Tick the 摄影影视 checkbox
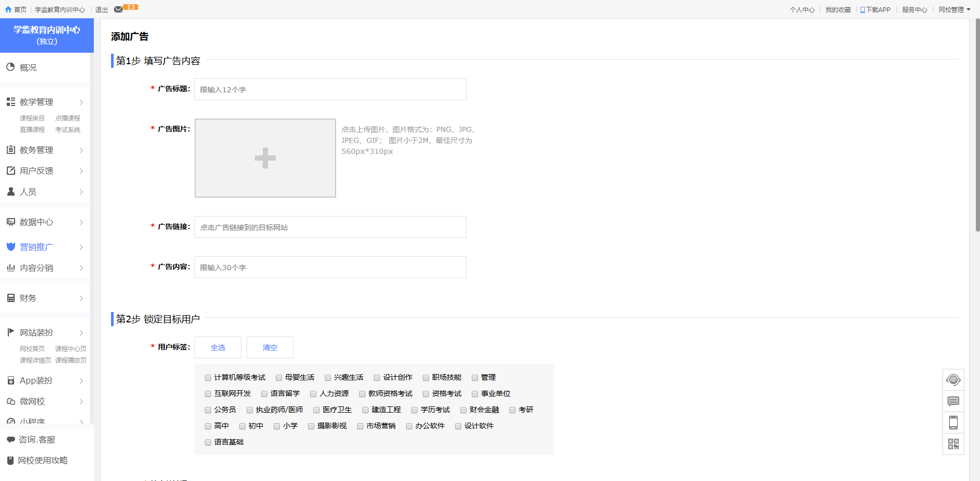The image size is (980, 481). pos(311,426)
